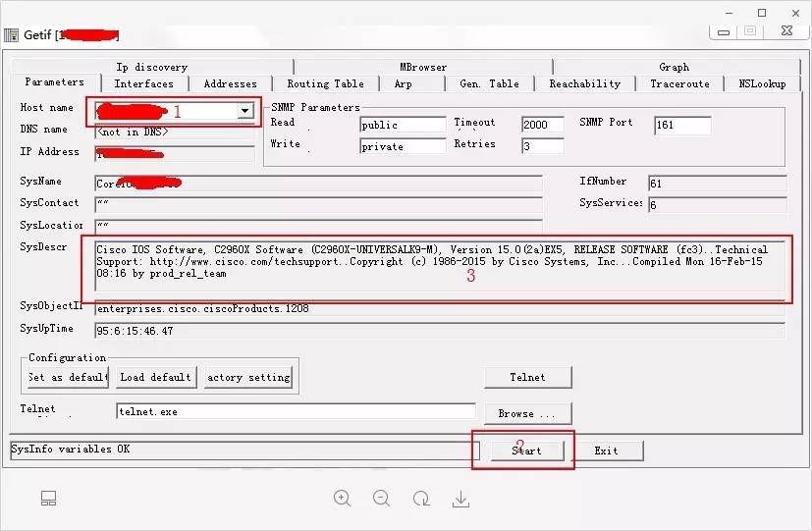Screen dimensions: 812x531
Task: Click the SysDescr Cisco IOS text box
Action: pos(440,267)
